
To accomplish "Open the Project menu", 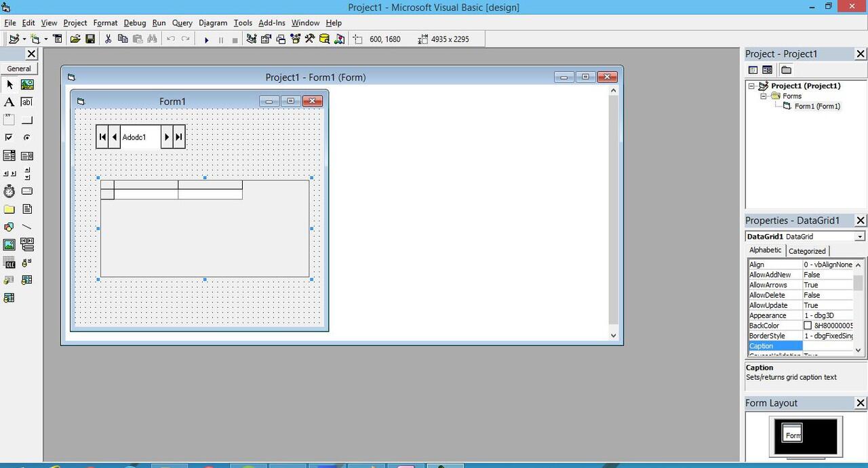I will pyautogui.click(x=75, y=23).
